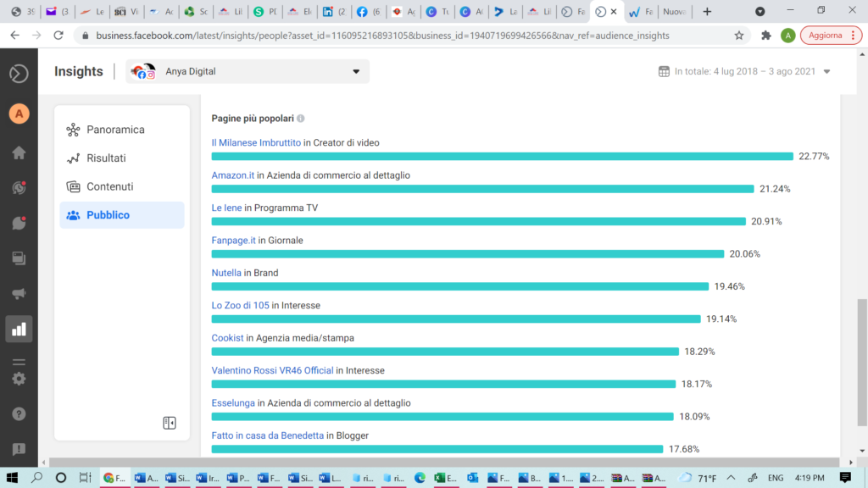Click the 4:19 PM taskbar clock
Screen dimensions: 868x488
pos(810,478)
